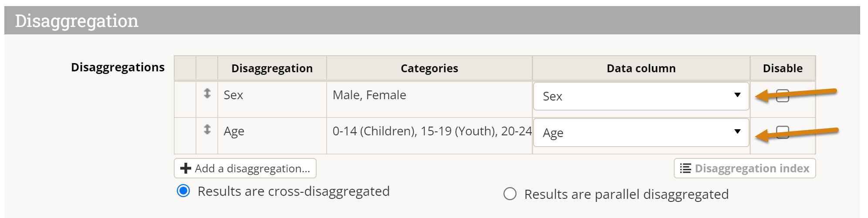
Task: Select Results are cross-disaggregated
Action: [x=184, y=191]
